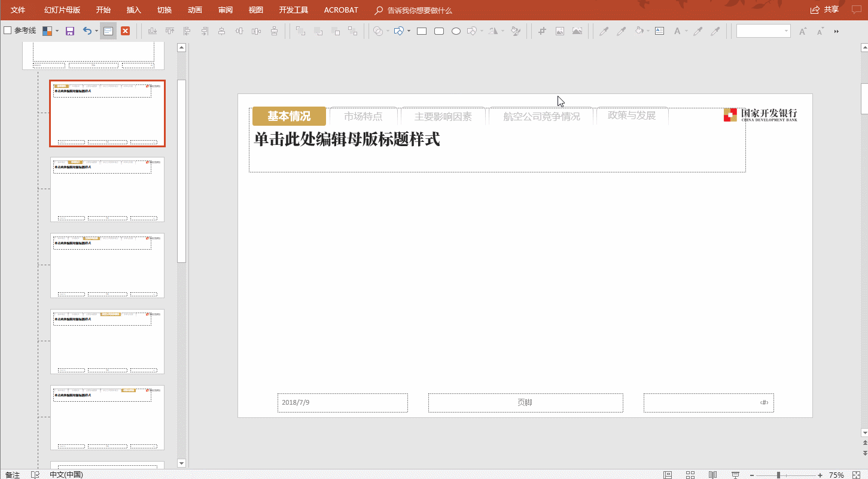
Task: Click the Increase Font Size icon
Action: (803, 31)
